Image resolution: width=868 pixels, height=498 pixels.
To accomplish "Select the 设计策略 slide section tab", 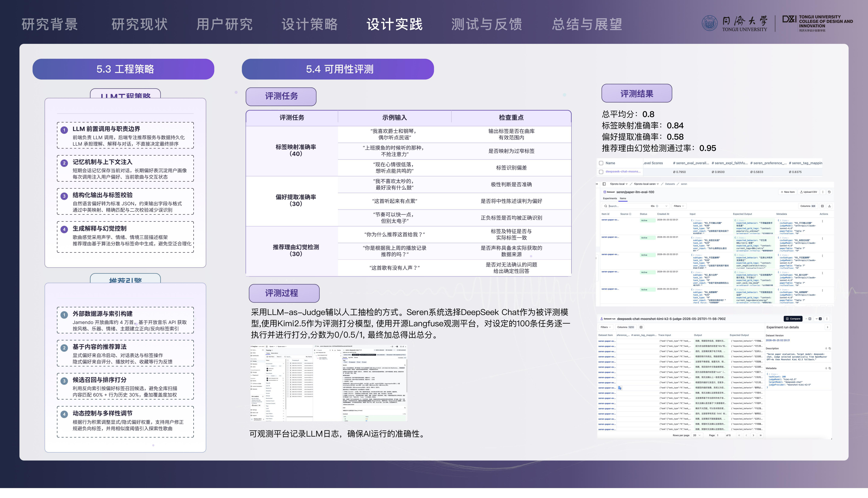I will click(310, 24).
